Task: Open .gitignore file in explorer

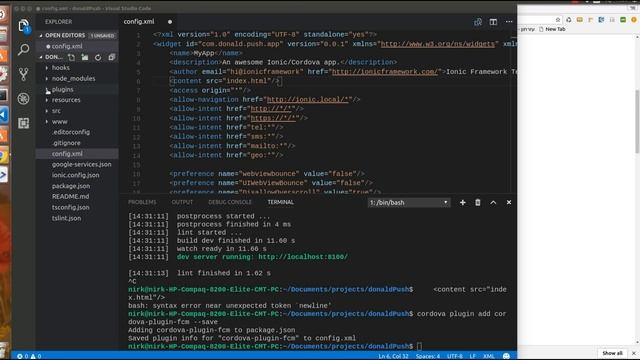Action: point(66,143)
